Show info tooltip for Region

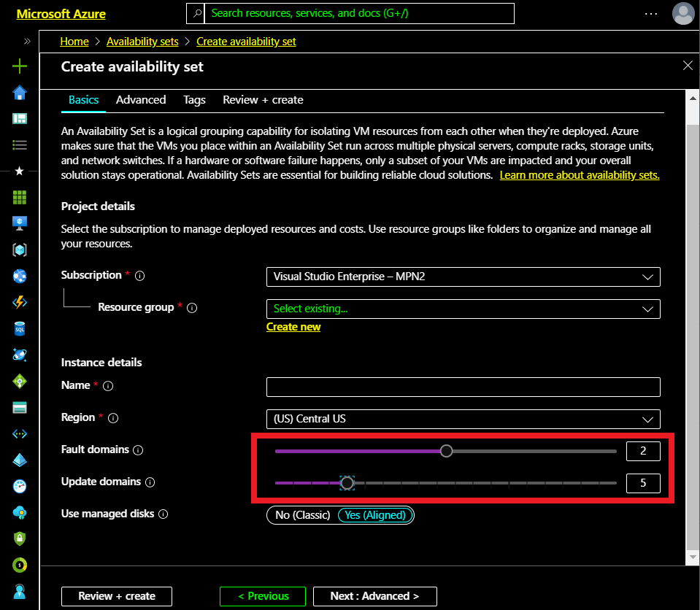tap(113, 418)
